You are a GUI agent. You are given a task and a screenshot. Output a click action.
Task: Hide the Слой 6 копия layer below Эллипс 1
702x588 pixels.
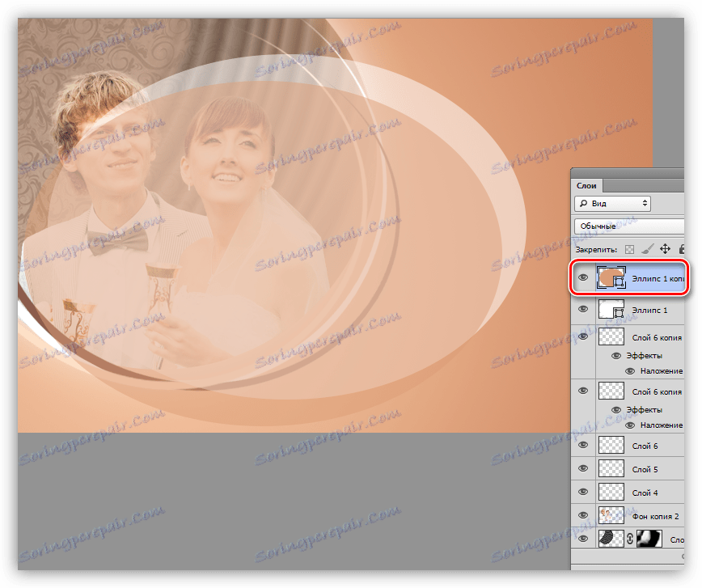coord(583,336)
